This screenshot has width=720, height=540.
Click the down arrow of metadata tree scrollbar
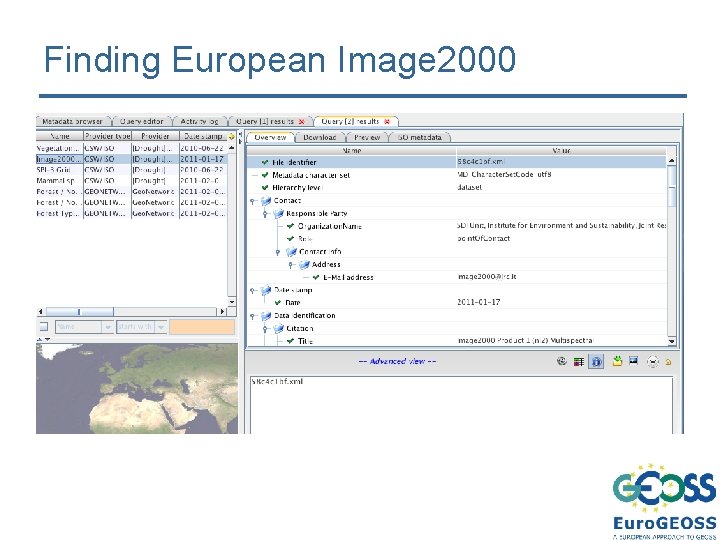(672, 341)
